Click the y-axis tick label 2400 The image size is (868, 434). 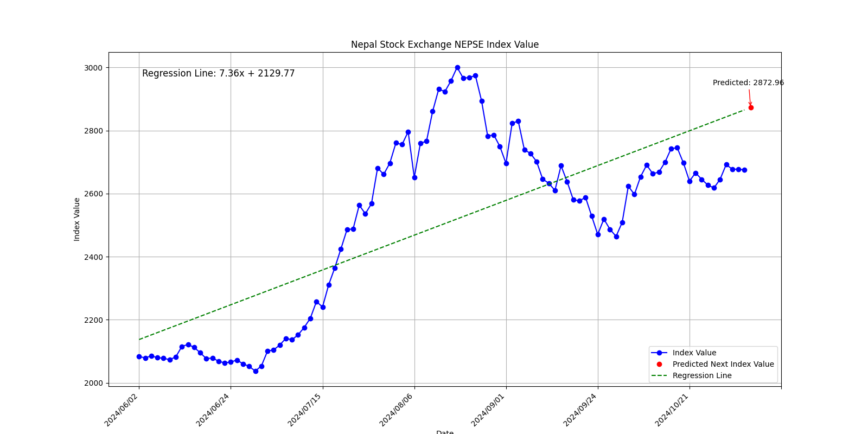coord(93,257)
